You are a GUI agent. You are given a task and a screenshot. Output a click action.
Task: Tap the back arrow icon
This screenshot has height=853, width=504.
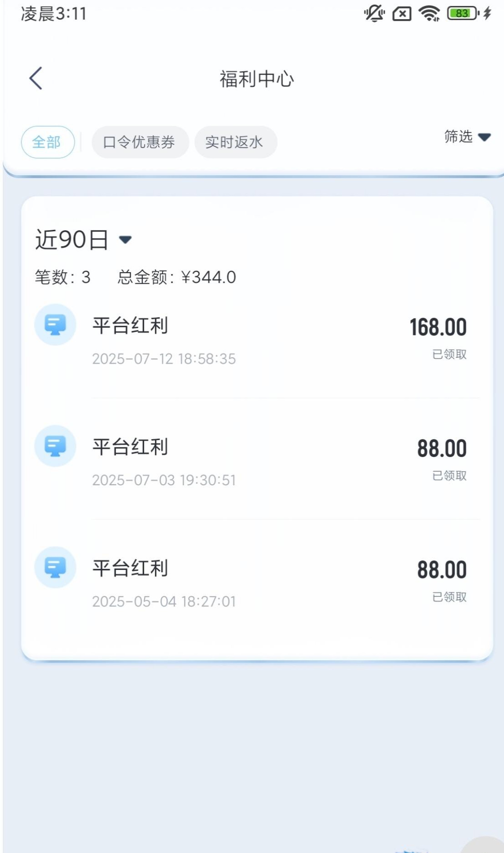(36, 78)
